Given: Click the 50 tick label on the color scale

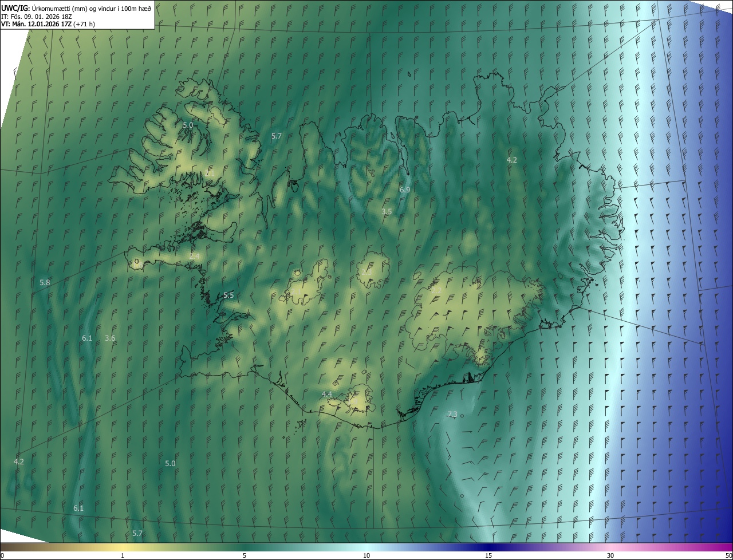Looking at the screenshot, I should [x=728, y=555].
